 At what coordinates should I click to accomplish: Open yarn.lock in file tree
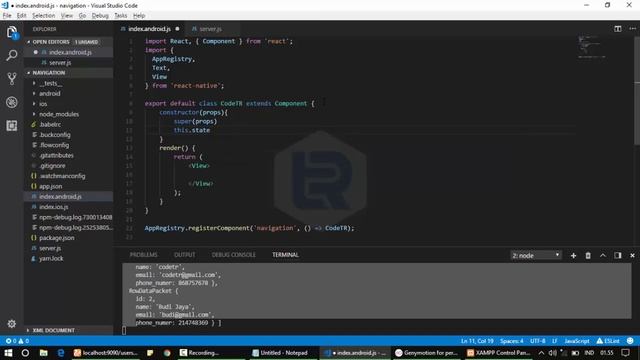pyautogui.click(x=51, y=258)
